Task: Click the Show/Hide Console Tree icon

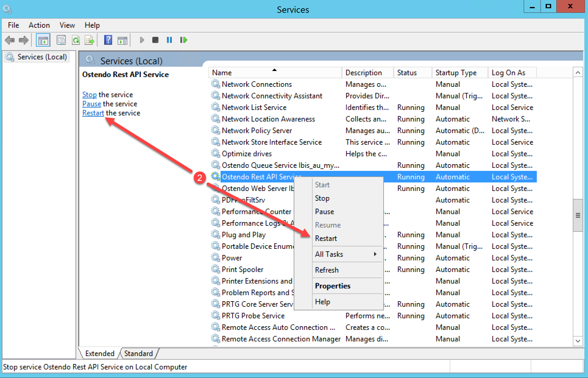Action: tap(43, 40)
